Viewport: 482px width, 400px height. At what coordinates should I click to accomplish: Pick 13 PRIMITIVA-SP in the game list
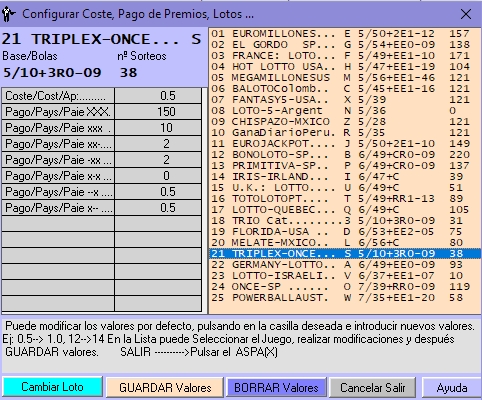[x=345, y=166]
